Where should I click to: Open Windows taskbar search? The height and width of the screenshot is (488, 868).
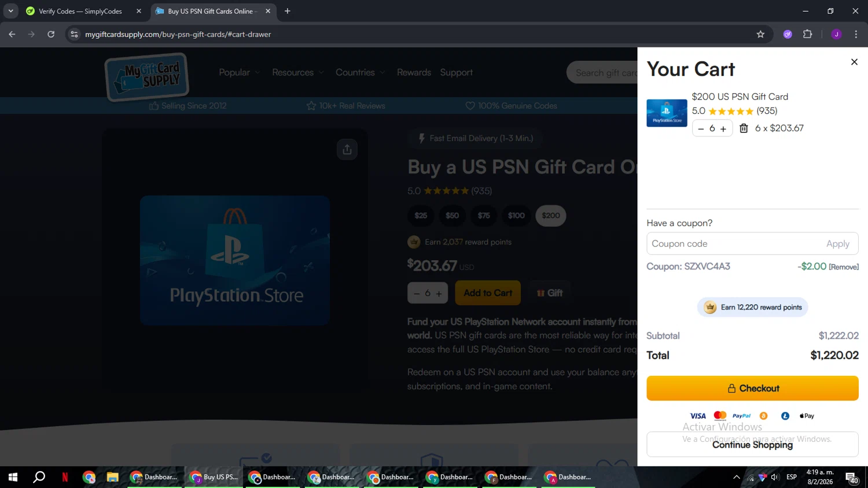(x=39, y=477)
